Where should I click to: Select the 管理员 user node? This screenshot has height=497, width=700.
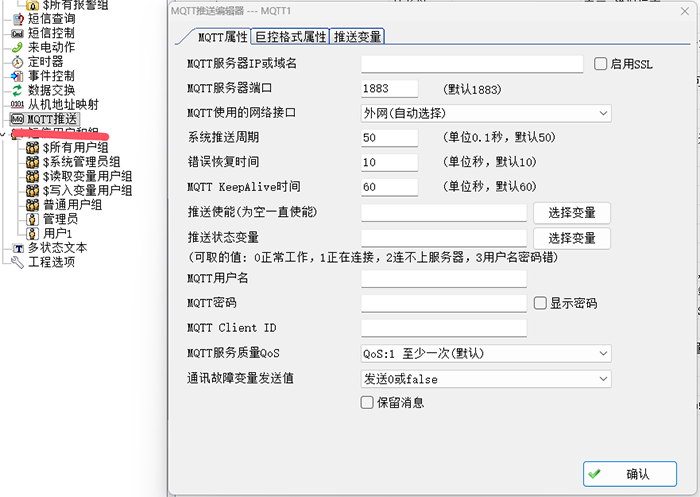[59, 219]
